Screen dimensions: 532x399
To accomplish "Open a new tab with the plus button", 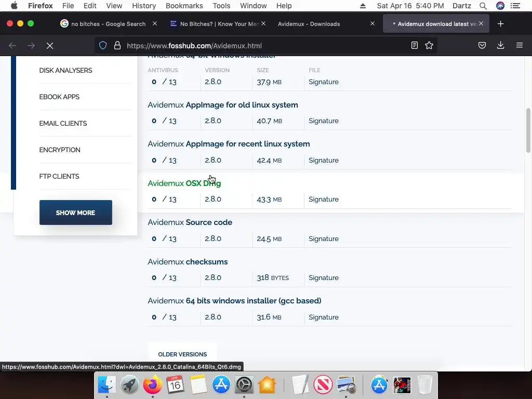I will click(500, 24).
